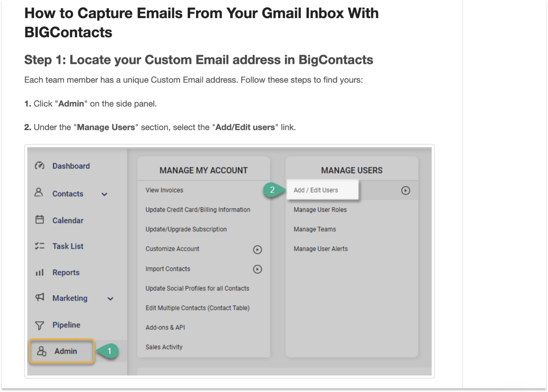Open the Manage User Alerts link
The width and height of the screenshot is (548, 392).
coord(321,249)
